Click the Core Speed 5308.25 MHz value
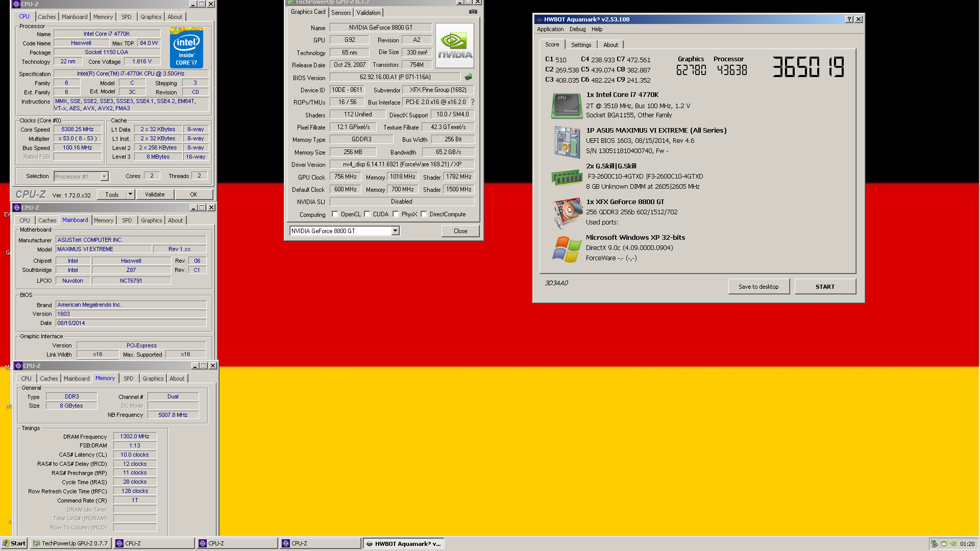The image size is (980, 551). [x=78, y=130]
